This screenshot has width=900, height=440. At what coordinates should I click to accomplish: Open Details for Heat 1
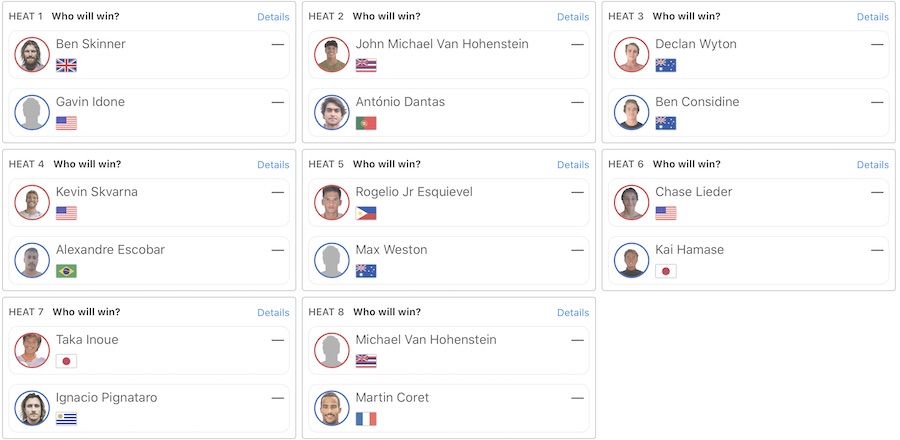click(273, 17)
